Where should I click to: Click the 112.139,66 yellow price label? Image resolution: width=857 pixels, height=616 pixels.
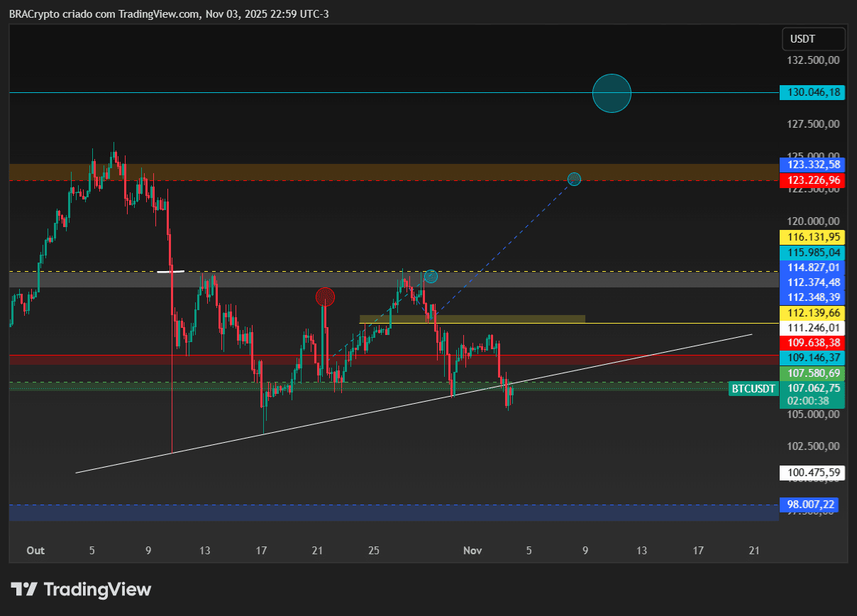click(812, 312)
